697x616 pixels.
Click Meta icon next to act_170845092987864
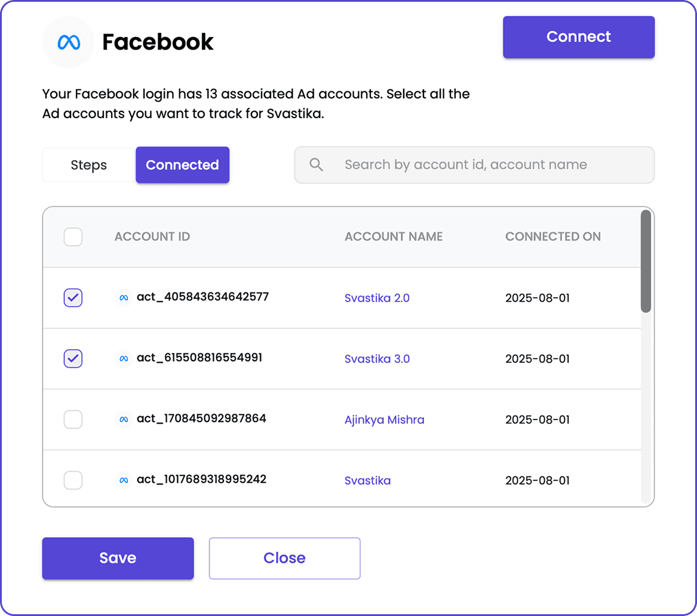124,419
